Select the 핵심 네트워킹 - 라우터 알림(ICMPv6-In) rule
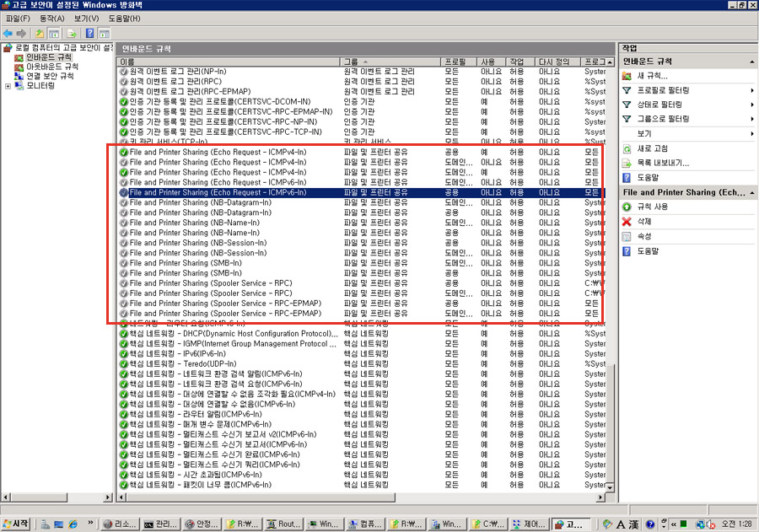Viewport: 759px width, 532px height. click(x=196, y=414)
